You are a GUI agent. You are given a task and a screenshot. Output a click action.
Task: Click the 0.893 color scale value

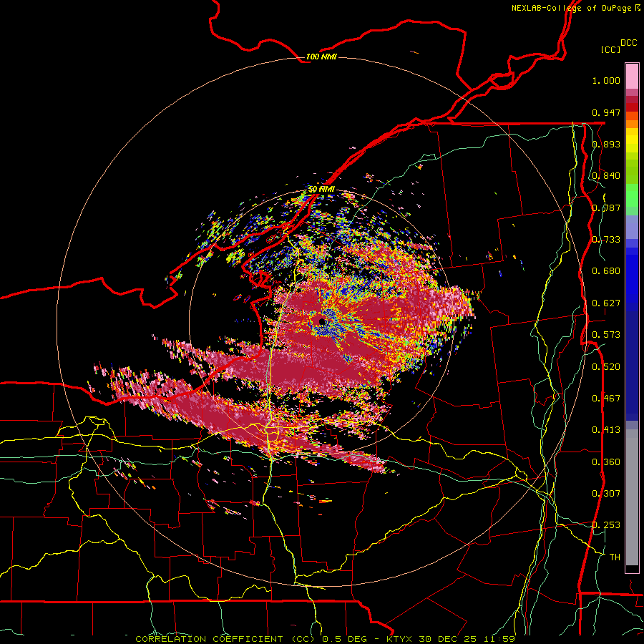click(606, 144)
